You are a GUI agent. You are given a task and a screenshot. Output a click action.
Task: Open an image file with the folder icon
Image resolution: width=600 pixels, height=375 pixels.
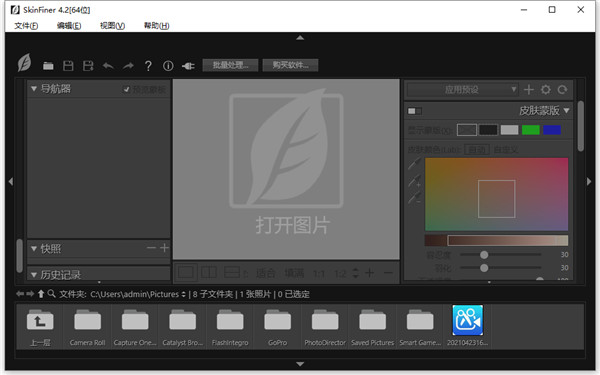click(x=48, y=66)
